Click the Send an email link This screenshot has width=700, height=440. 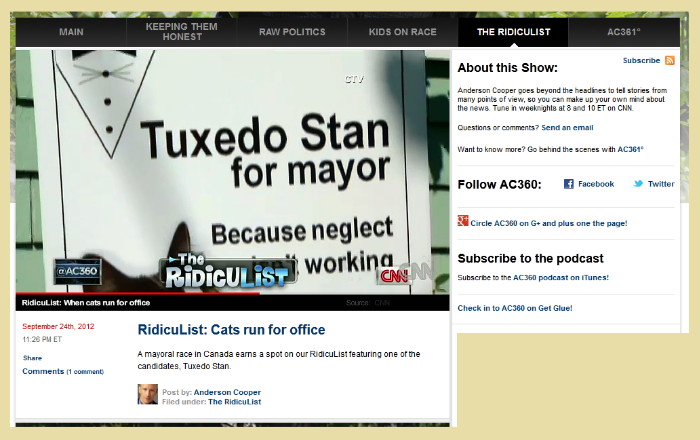pos(567,128)
